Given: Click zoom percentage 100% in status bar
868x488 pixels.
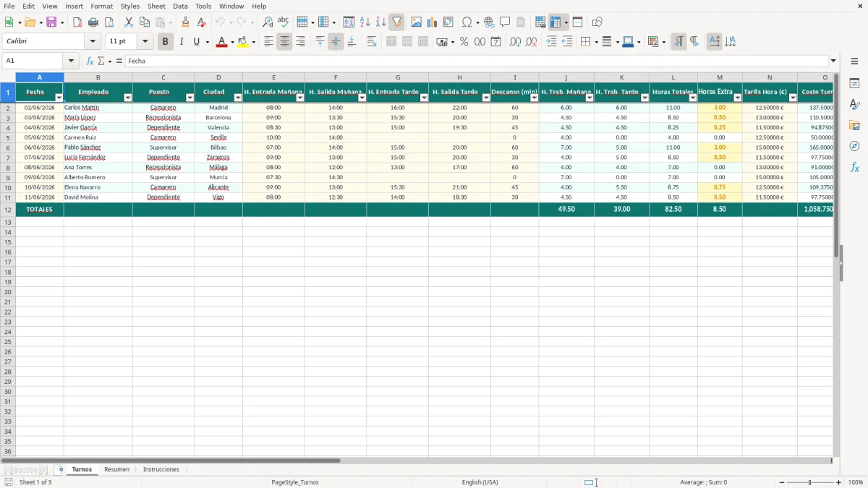Looking at the screenshot, I should 856,482.
